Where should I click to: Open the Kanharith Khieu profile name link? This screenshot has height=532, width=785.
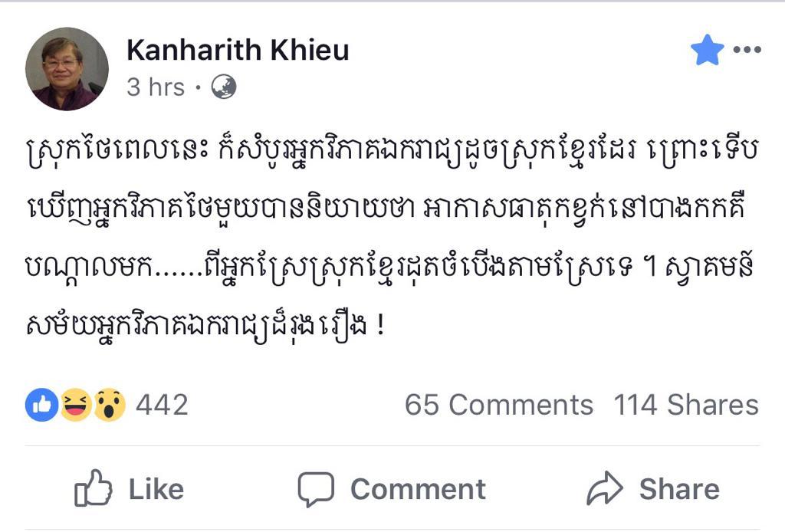pyautogui.click(x=238, y=51)
